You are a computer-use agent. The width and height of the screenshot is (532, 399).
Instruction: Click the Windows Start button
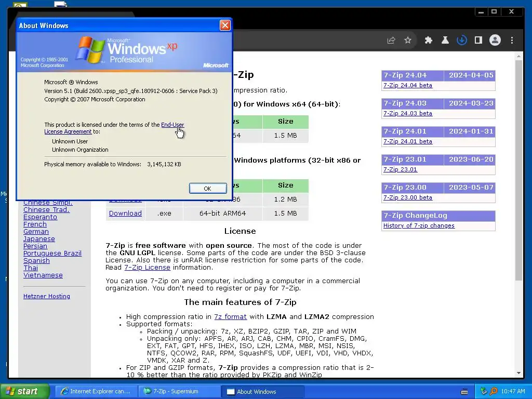(x=24, y=392)
